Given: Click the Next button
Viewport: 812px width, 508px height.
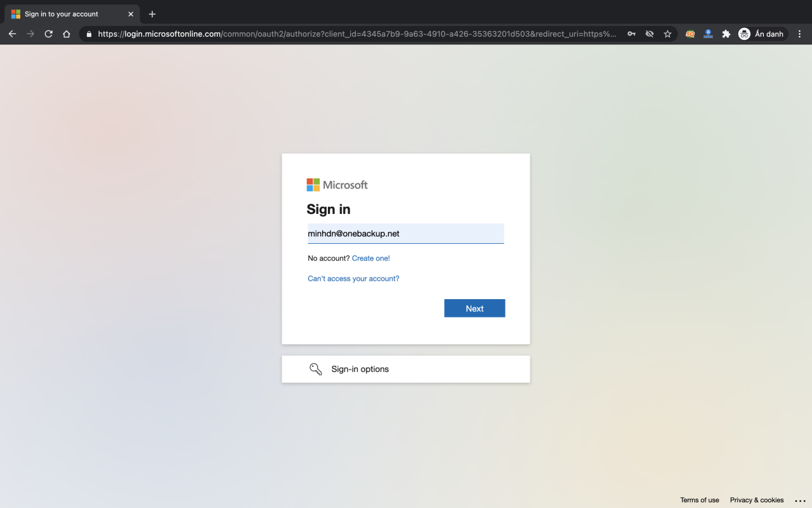Looking at the screenshot, I should [475, 309].
